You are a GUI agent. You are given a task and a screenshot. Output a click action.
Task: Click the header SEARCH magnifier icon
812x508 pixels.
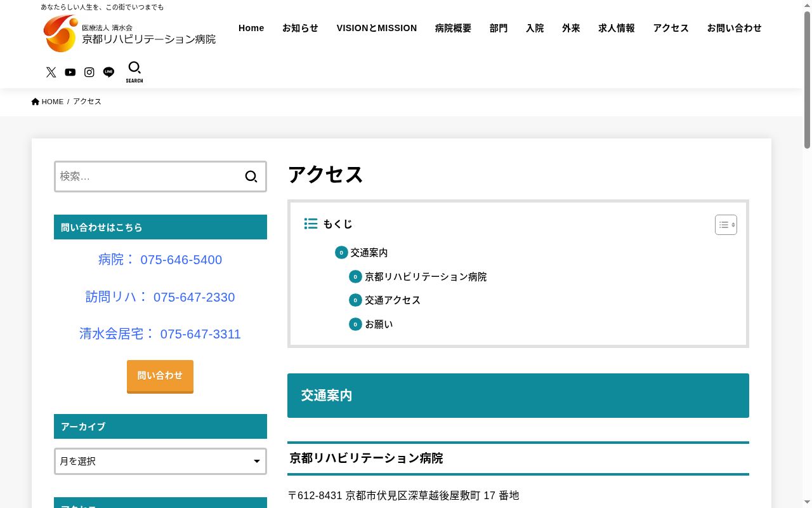pyautogui.click(x=134, y=72)
